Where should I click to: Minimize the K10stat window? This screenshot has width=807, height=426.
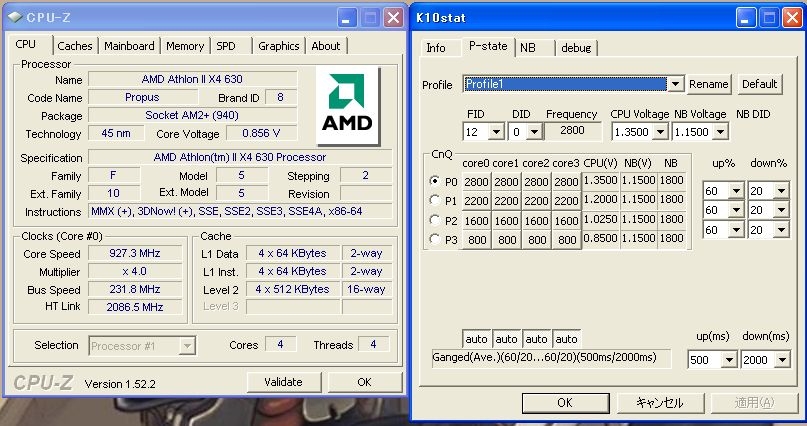click(746, 18)
